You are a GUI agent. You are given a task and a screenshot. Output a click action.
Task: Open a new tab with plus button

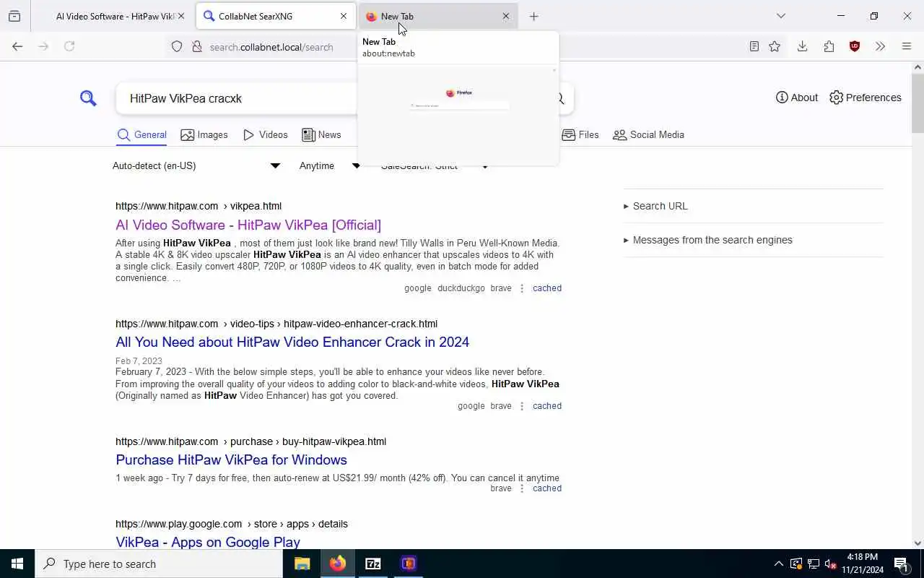click(x=533, y=16)
